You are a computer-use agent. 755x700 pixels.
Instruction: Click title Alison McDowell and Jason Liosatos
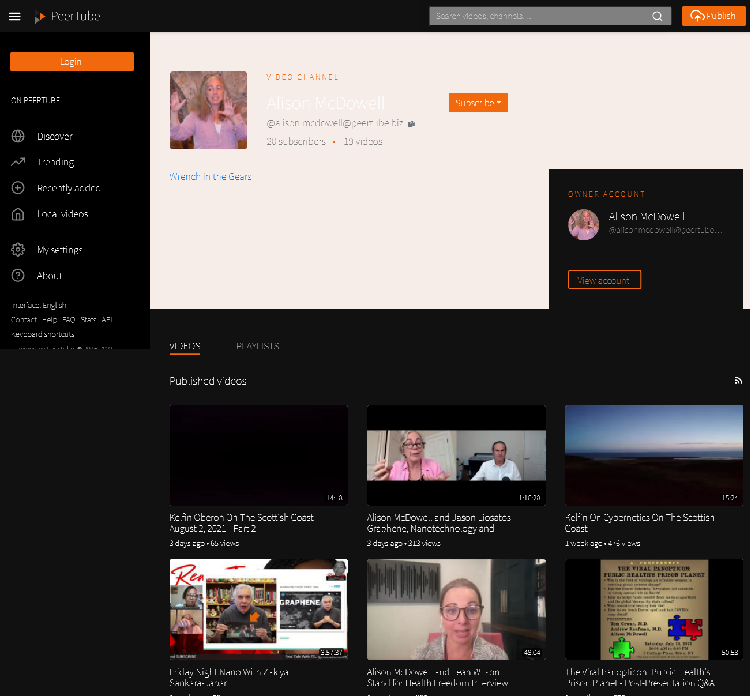coord(442,523)
